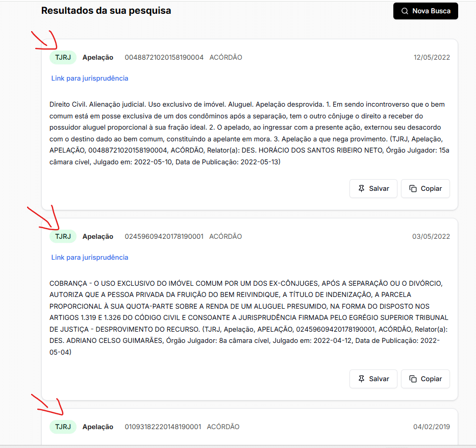Select case number 01093182220148190001

coord(163,427)
